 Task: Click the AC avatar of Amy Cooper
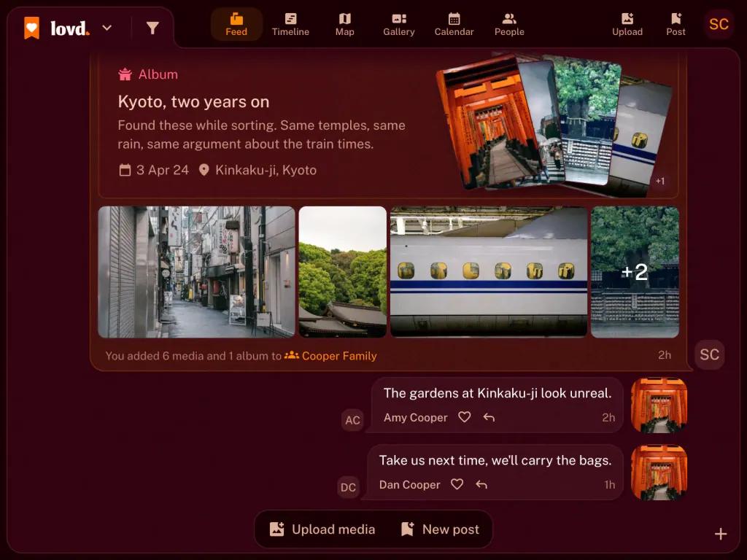pos(352,420)
